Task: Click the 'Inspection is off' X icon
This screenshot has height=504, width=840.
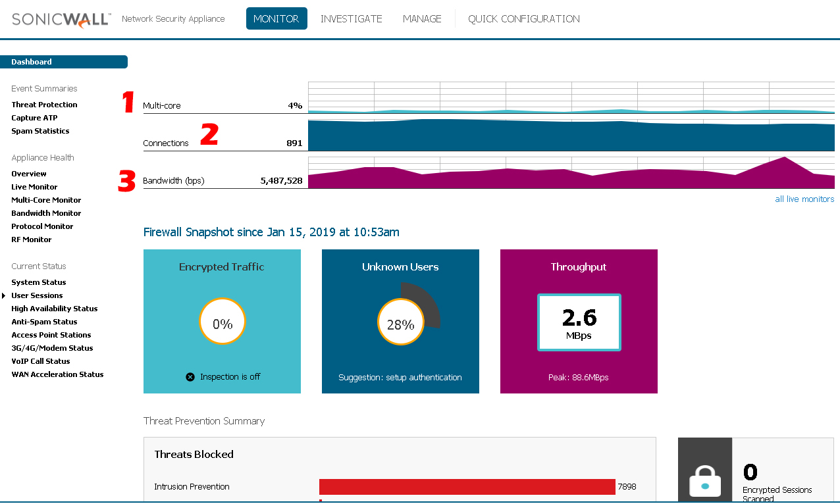Action: click(190, 376)
